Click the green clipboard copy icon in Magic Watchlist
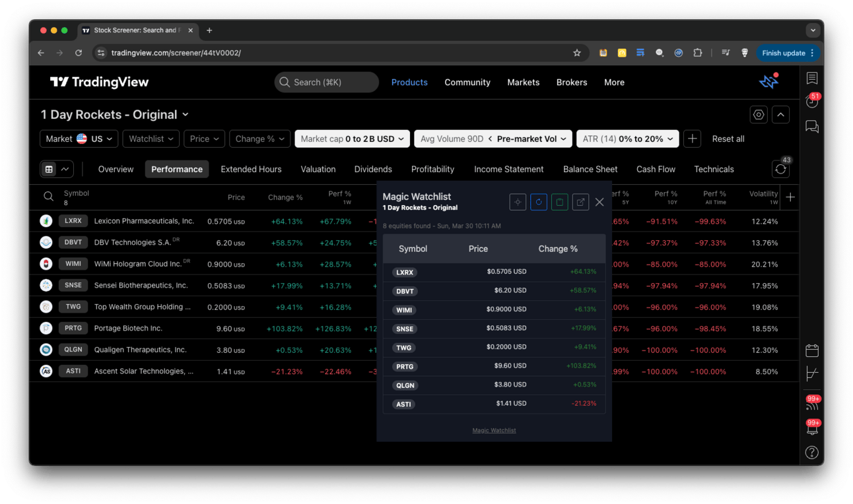This screenshot has height=504, width=853. 560,202
